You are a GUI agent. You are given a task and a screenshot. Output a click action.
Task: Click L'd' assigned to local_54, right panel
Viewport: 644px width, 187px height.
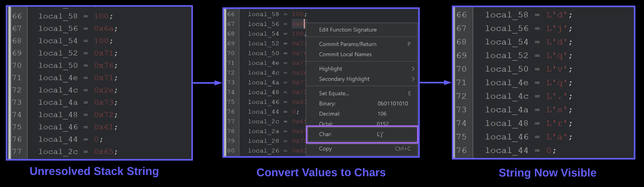[557, 42]
